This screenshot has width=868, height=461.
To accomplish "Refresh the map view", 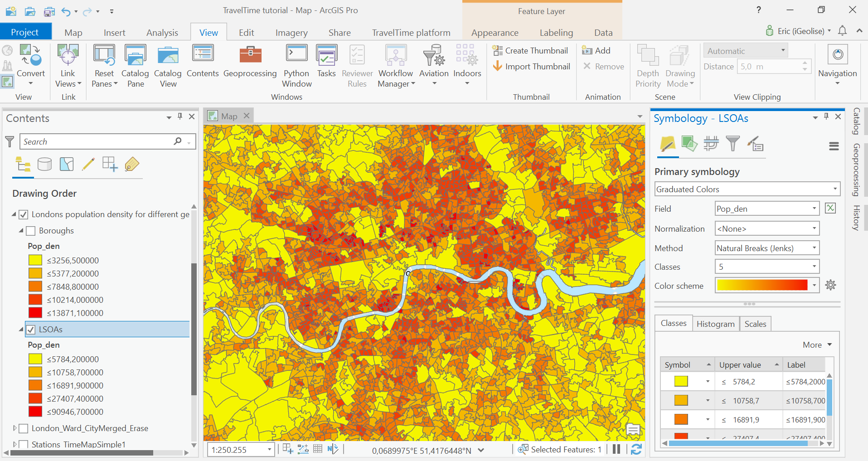I will (636, 449).
